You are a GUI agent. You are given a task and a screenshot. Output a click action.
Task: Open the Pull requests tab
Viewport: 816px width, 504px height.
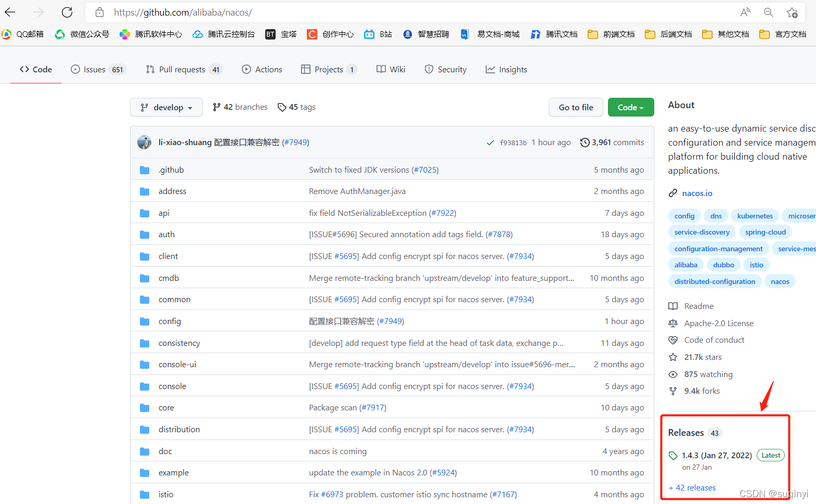point(184,69)
